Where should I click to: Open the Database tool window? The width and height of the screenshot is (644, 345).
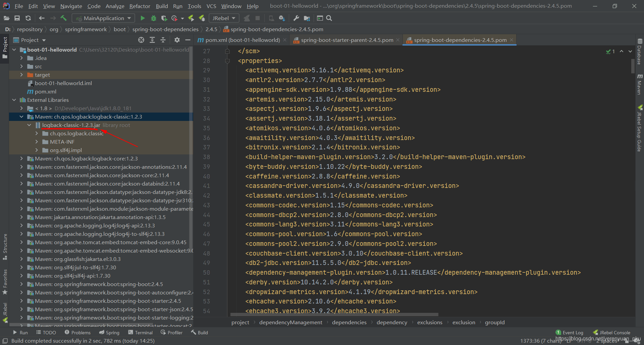[x=640, y=52]
